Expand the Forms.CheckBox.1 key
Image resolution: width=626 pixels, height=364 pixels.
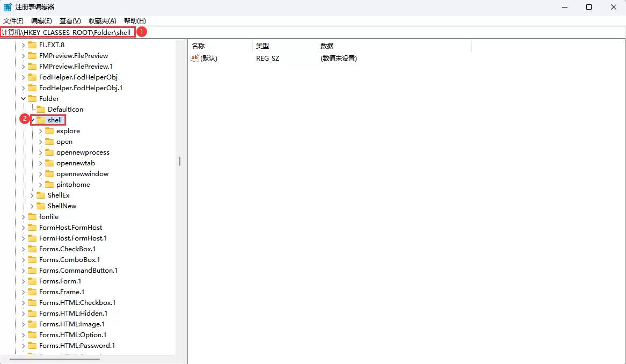click(x=23, y=249)
